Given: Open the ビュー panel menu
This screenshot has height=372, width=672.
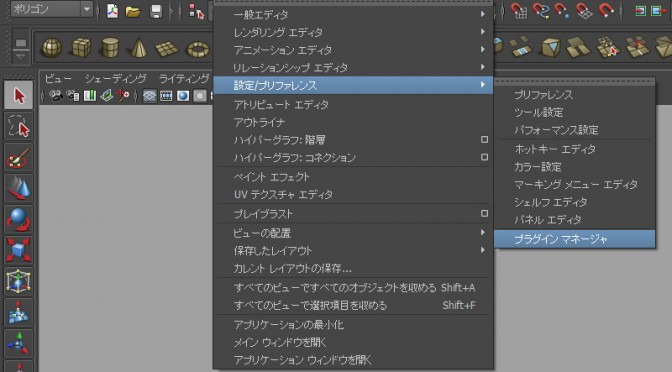Looking at the screenshot, I should pos(58,78).
